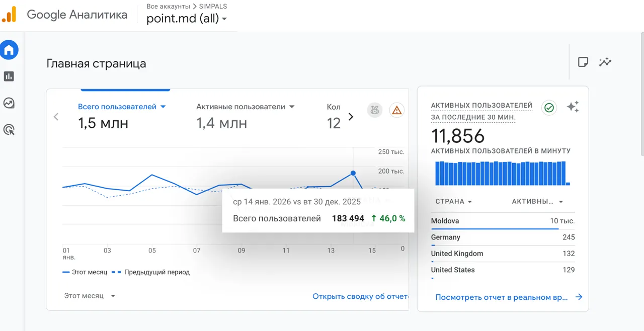Click the medal badge icon on card

(374, 110)
